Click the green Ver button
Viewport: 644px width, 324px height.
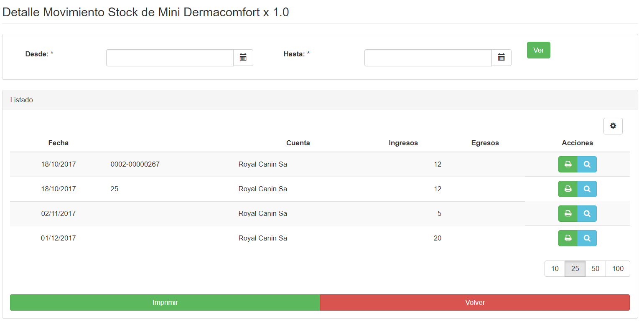539,50
